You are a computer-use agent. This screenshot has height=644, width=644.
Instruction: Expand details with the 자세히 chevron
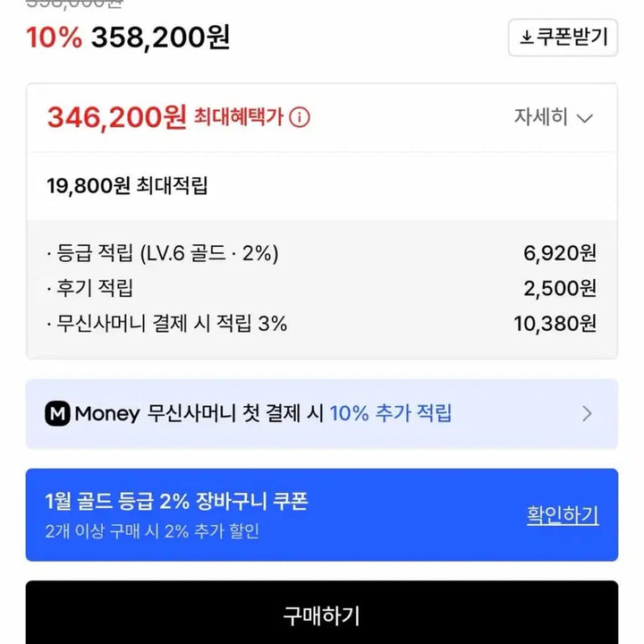[x=585, y=118]
